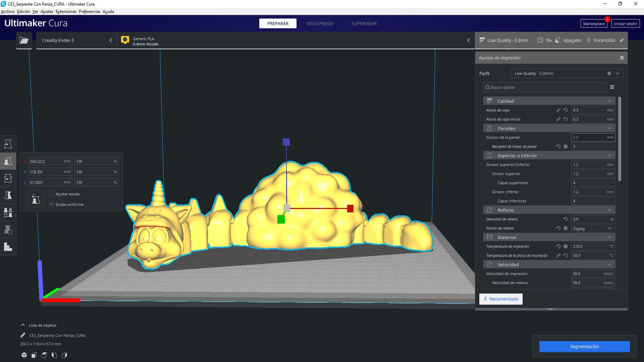Switch to front view icon
This screenshot has height=362, width=644.
pos(34,355)
